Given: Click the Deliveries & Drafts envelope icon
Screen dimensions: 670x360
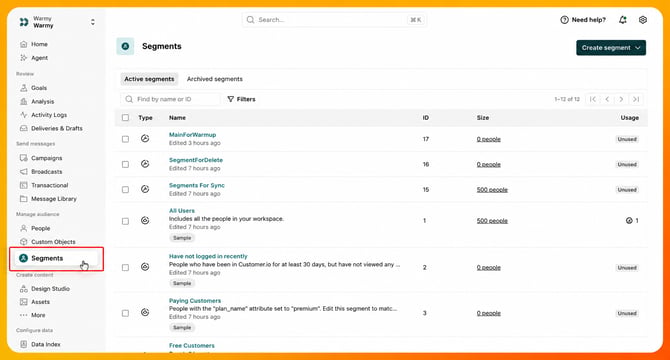Looking at the screenshot, I should click(24, 128).
